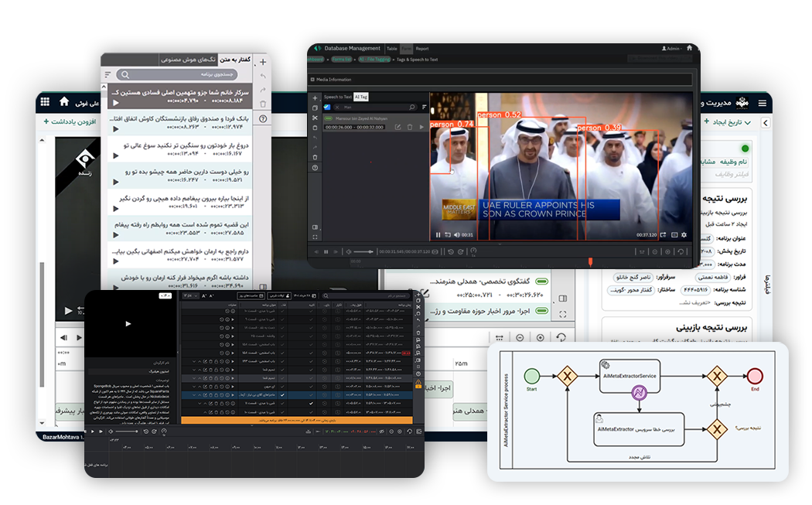812x505 pixels.
Task: Click the apps grid icon in the dark blue header
Action: 45,101
